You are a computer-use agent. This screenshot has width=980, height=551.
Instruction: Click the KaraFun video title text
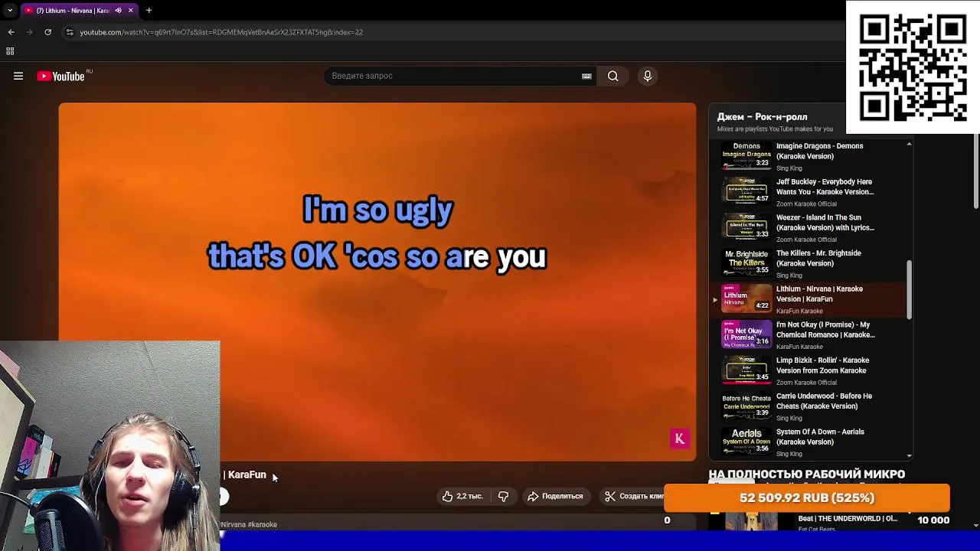(247, 474)
